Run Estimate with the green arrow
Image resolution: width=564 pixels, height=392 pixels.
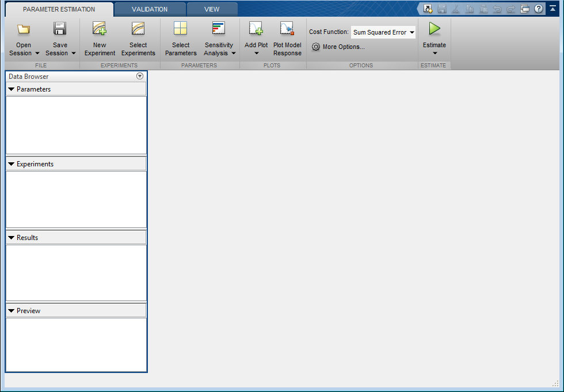pyautogui.click(x=435, y=29)
